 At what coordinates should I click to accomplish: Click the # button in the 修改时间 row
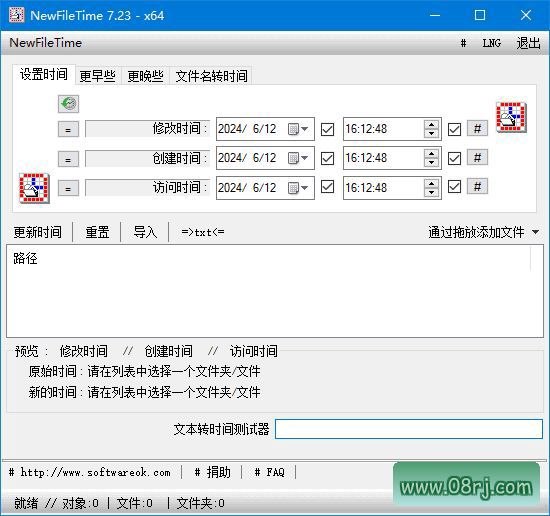(477, 129)
